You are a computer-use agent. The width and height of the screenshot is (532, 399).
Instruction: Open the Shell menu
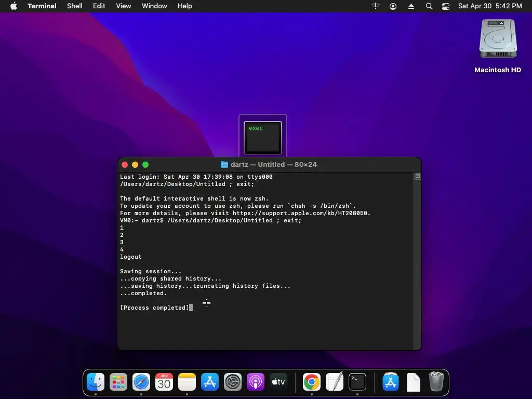(75, 6)
